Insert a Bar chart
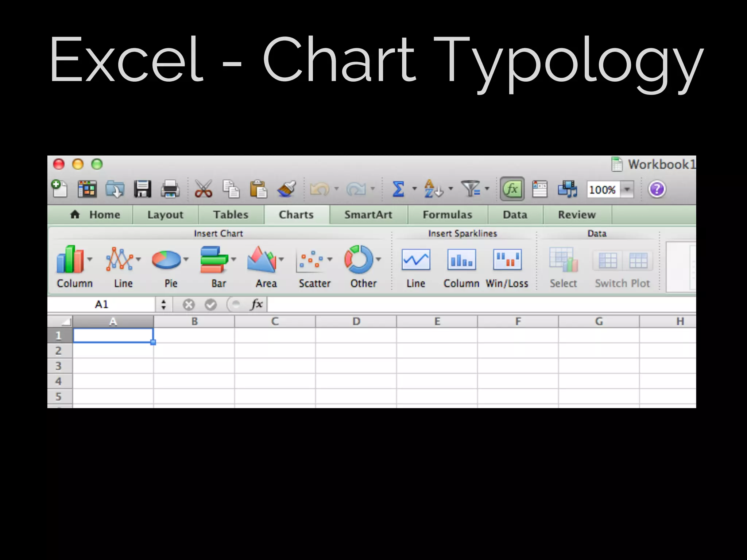 pos(218,267)
